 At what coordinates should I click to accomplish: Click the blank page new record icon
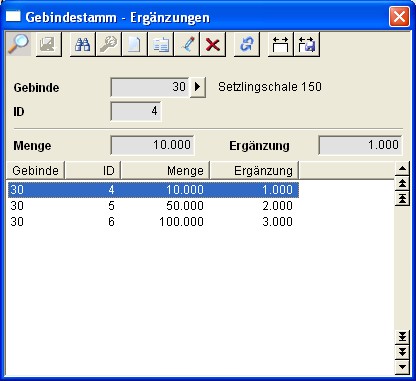point(134,44)
